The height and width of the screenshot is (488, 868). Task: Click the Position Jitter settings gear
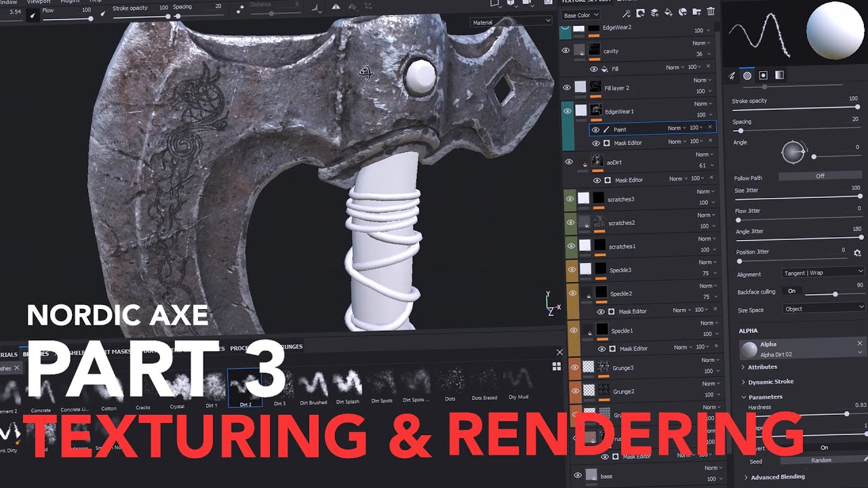(857, 253)
